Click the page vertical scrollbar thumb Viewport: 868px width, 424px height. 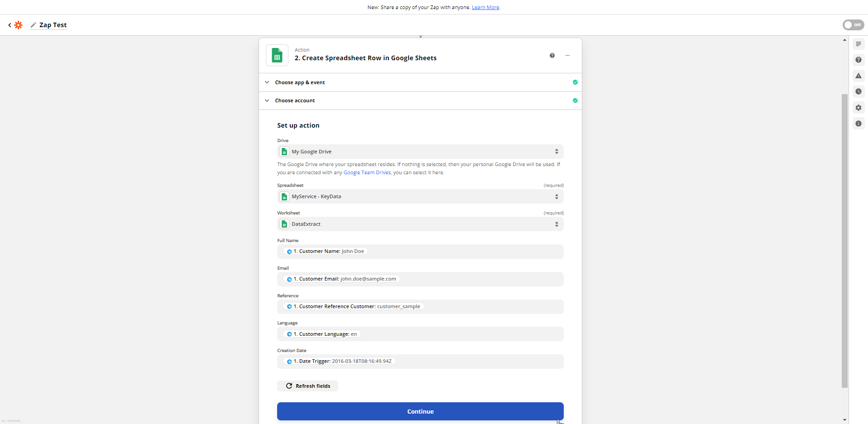(844, 241)
